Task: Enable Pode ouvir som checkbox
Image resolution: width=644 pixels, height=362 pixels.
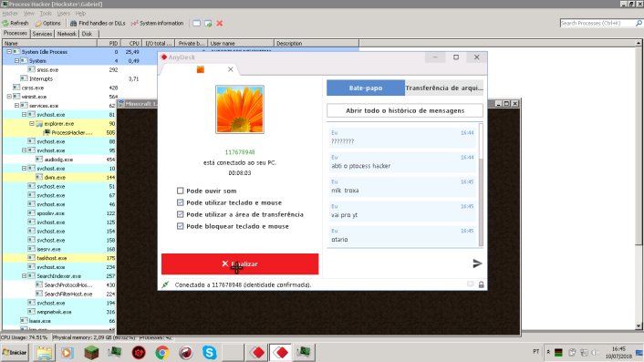Action: point(180,191)
